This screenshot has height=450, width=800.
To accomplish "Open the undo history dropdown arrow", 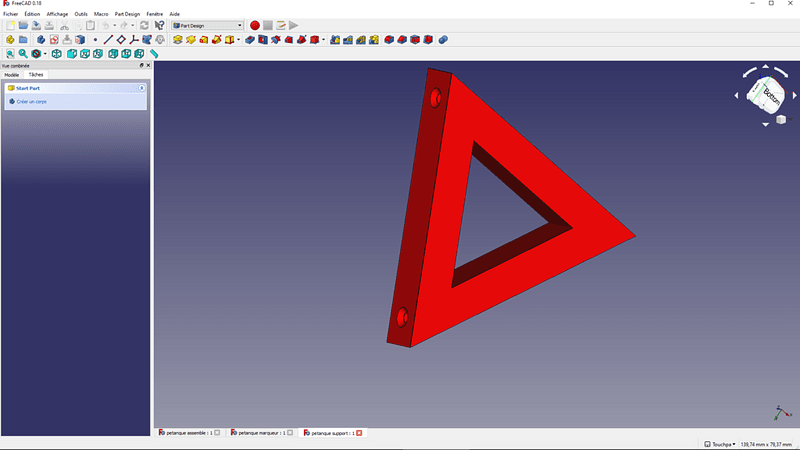I will [x=114, y=26].
